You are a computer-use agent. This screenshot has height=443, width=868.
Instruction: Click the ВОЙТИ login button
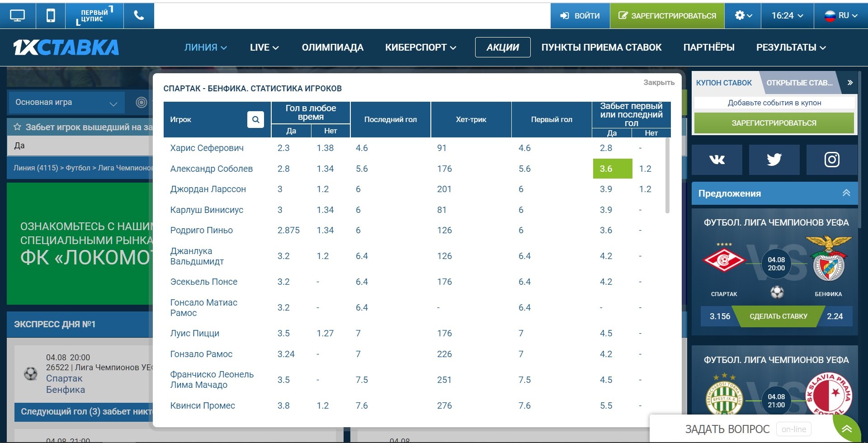point(580,16)
